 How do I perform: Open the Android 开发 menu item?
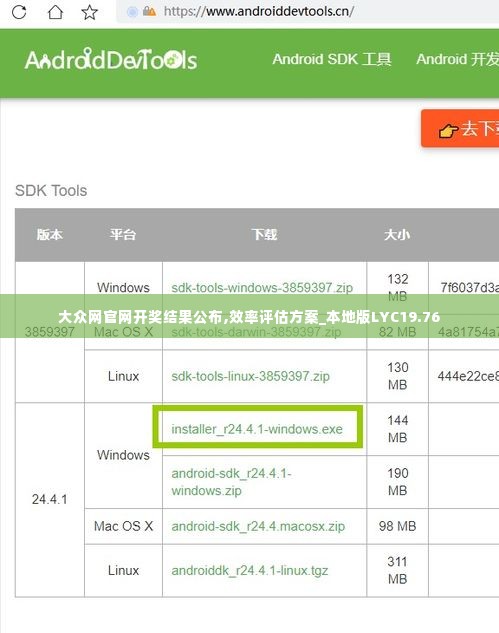457,59
